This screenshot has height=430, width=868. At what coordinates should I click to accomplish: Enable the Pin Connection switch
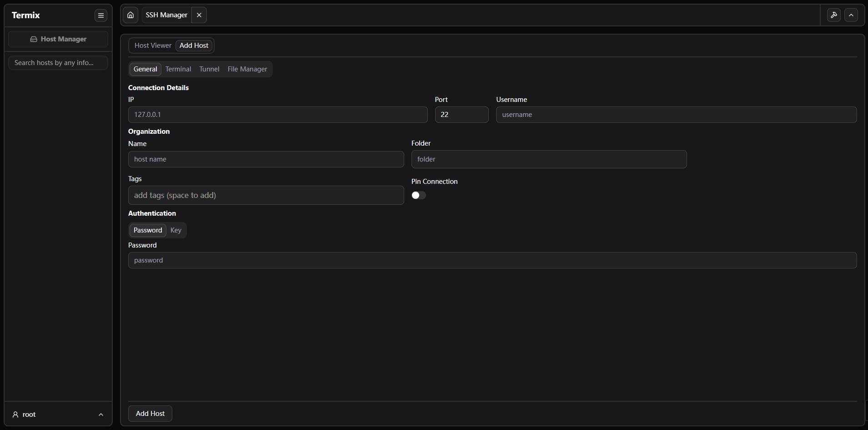(x=418, y=195)
